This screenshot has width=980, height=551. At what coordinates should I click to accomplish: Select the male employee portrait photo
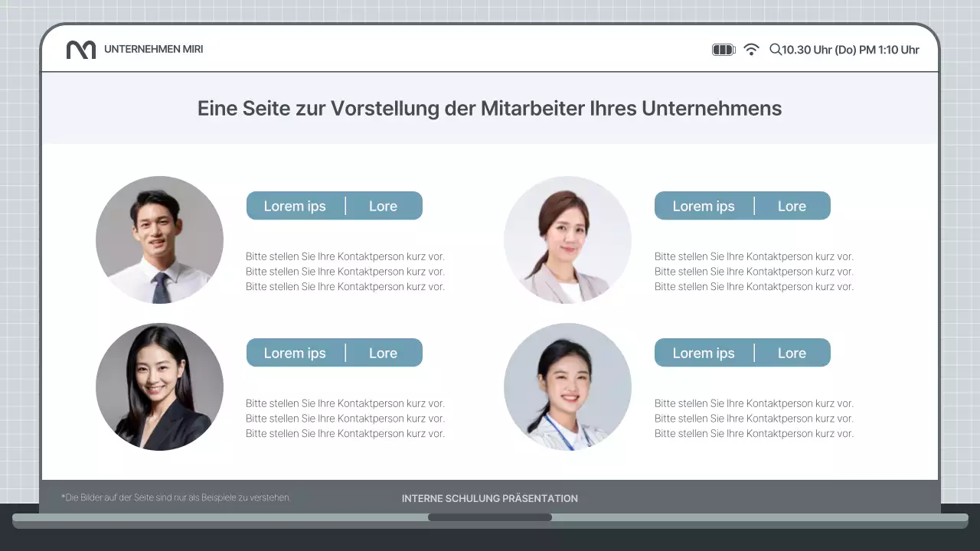[159, 240]
